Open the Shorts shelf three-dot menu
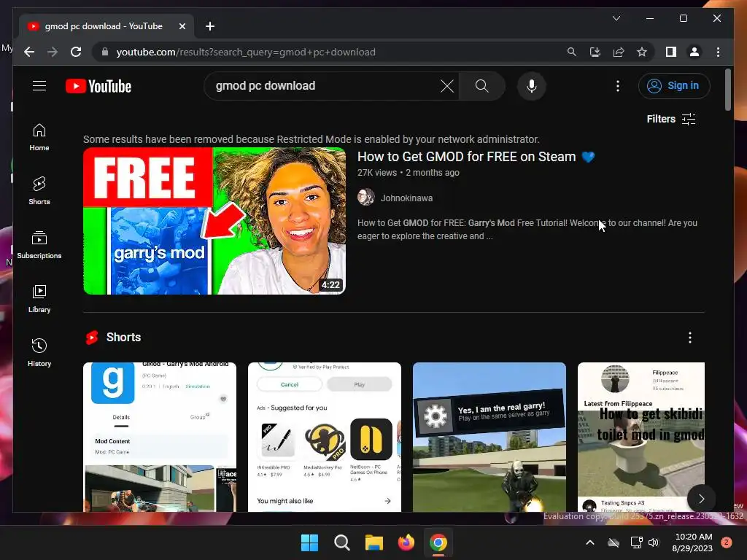 click(690, 338)
